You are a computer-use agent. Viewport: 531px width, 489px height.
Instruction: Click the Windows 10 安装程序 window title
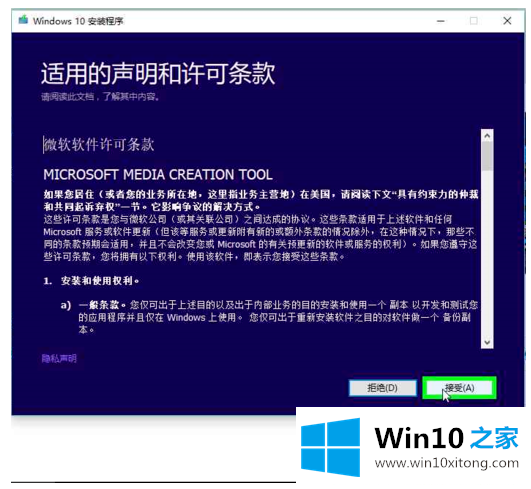pos(78,21)
